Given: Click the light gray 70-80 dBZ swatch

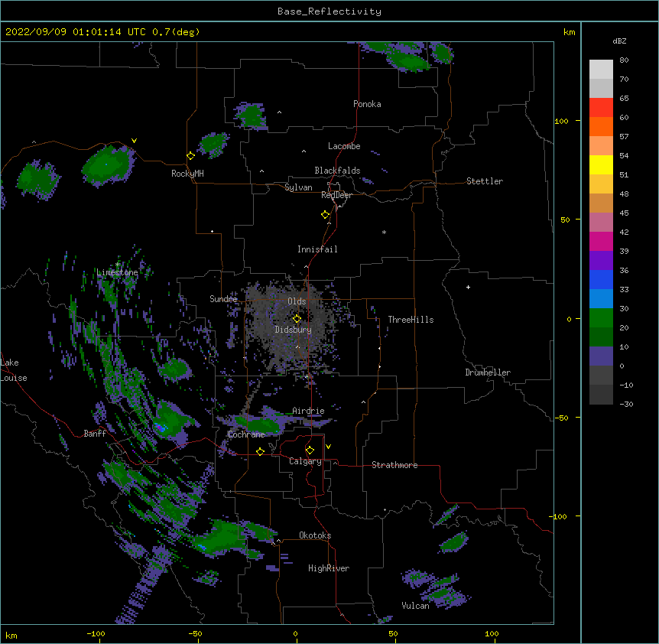Looking at the screenshot, I should [x=601, y=70].
